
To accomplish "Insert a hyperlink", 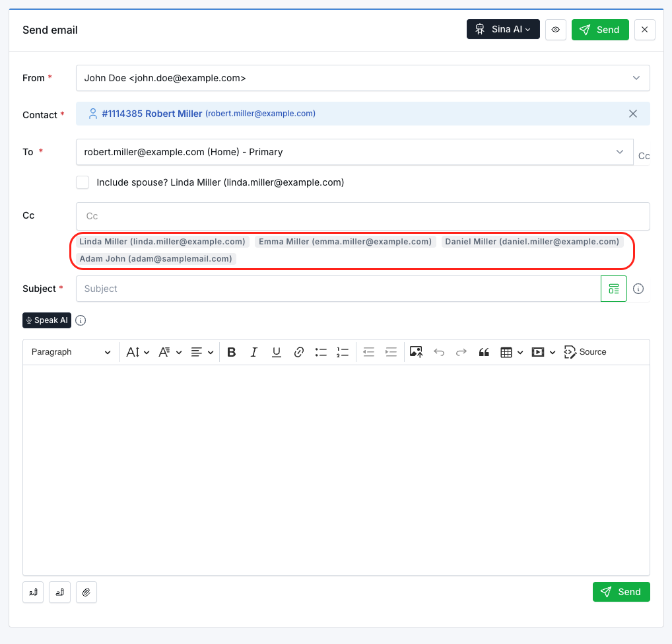I will (x=299, y=352).
